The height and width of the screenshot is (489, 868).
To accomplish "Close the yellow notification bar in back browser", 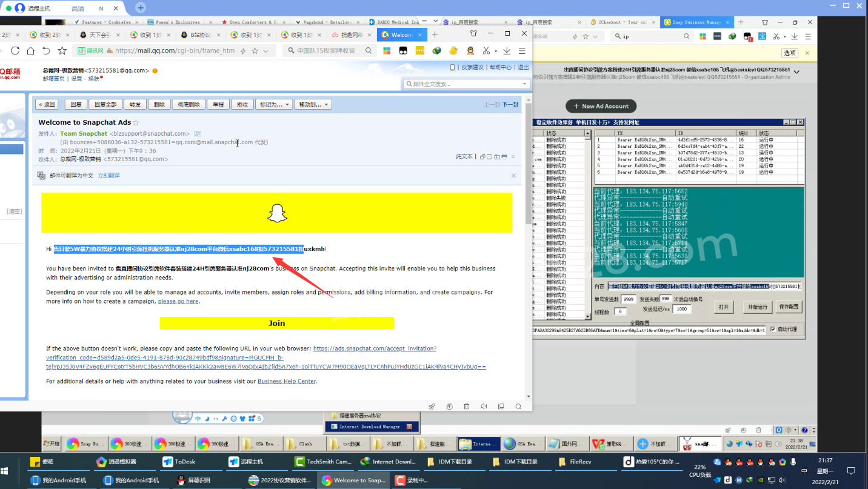I will [x=807, y=53].
